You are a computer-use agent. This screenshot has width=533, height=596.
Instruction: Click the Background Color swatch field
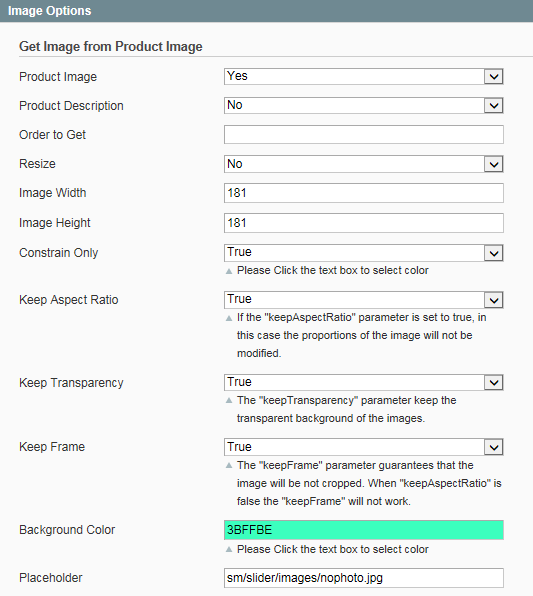pos(363,530)
